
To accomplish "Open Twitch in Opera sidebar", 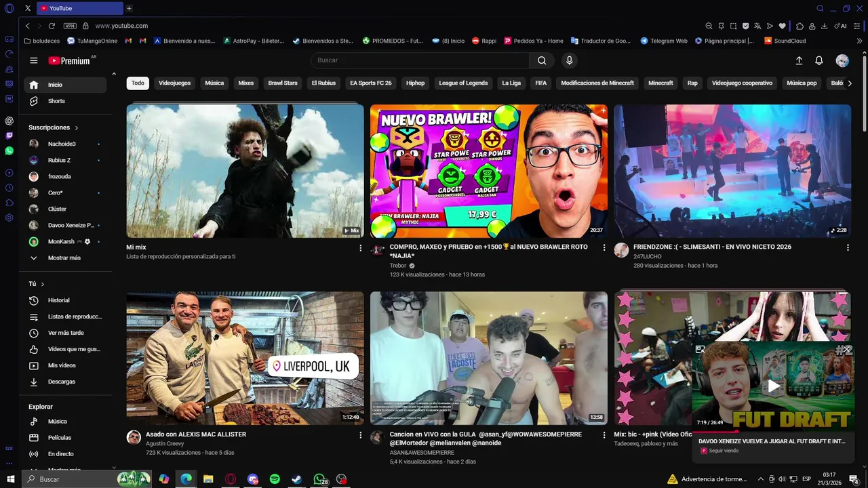I will [9, 136].
